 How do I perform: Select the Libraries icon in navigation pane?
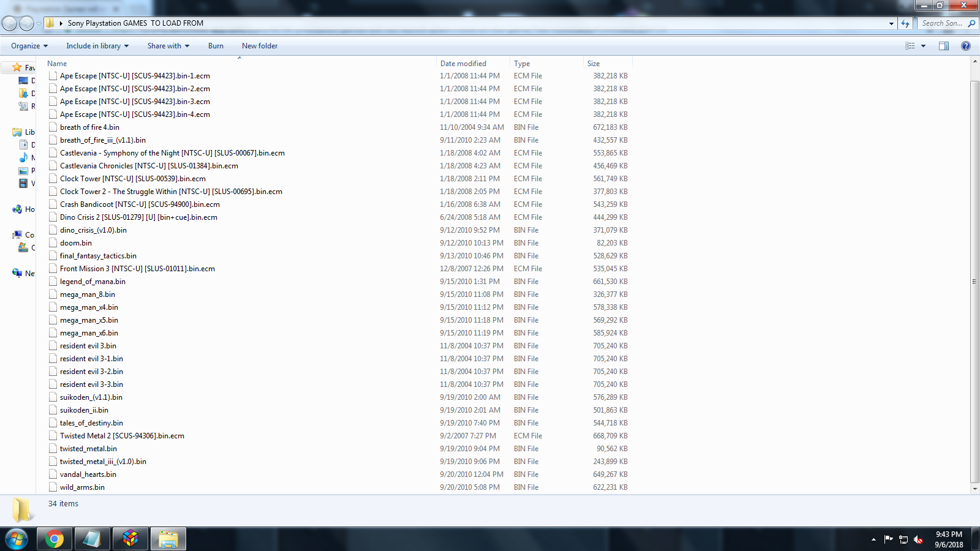17,132
